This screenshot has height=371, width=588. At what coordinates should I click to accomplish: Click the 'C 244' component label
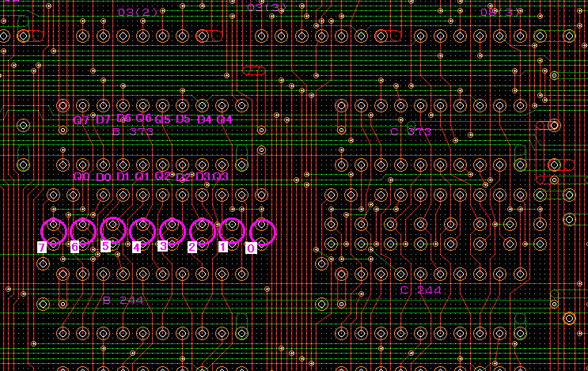tap(420, 290)
